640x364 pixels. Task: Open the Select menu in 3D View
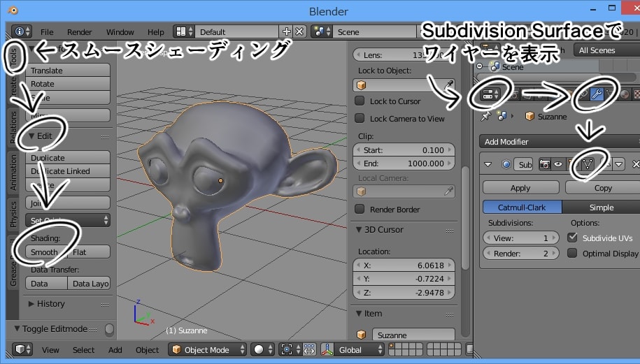click(83, 350)
